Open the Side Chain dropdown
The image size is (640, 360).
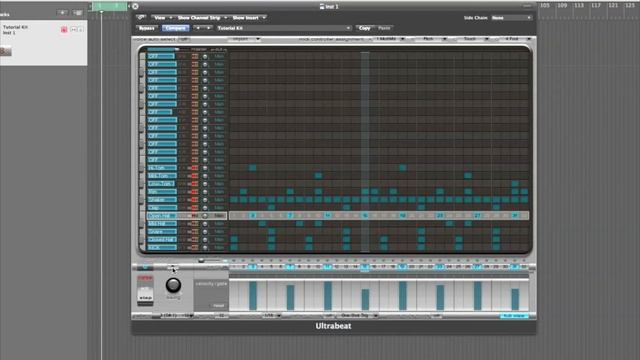tap(511, 18)
